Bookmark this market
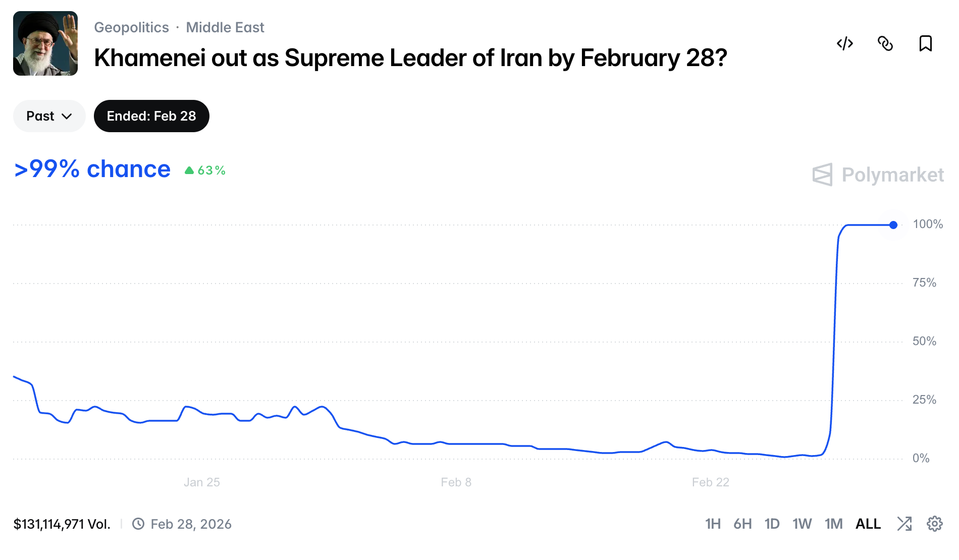 point(925,44)
